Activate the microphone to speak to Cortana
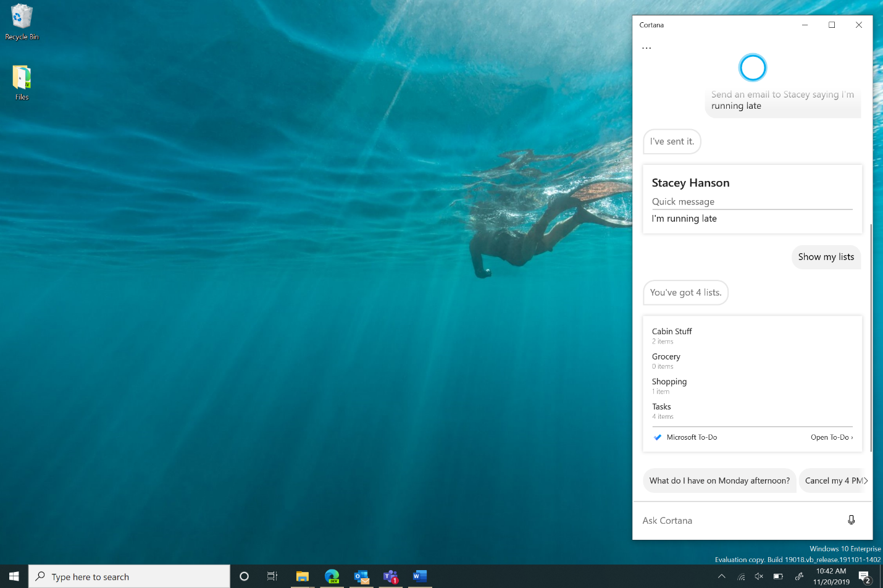 tap(852, 520)
